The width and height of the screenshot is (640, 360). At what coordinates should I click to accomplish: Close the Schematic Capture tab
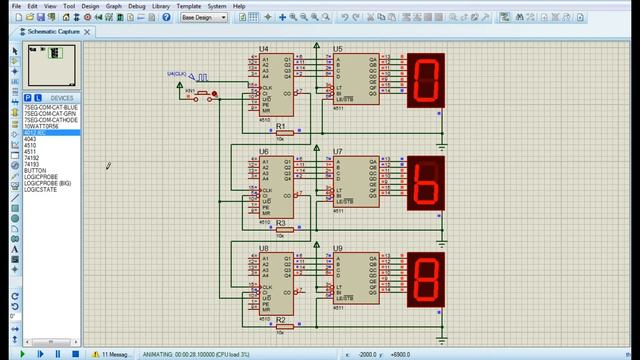coord(87,32)
